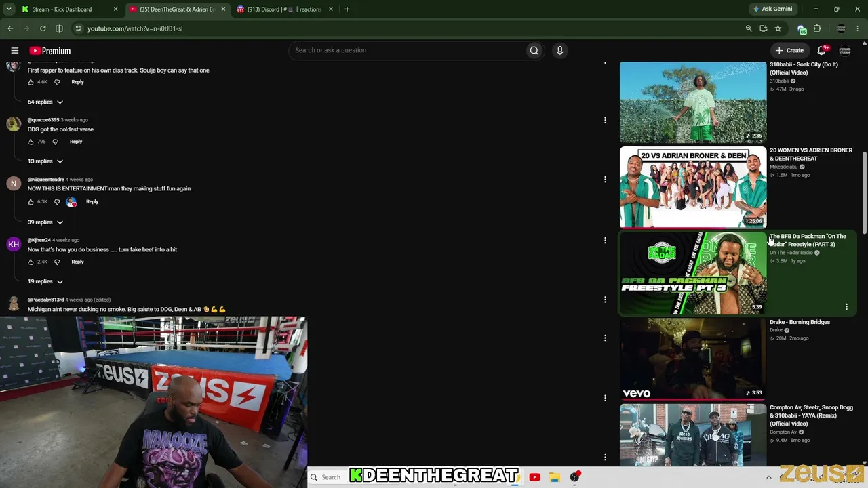Open the Chrome extensions puzzle menu
The image size is (868, 488).
pos(817,28)
